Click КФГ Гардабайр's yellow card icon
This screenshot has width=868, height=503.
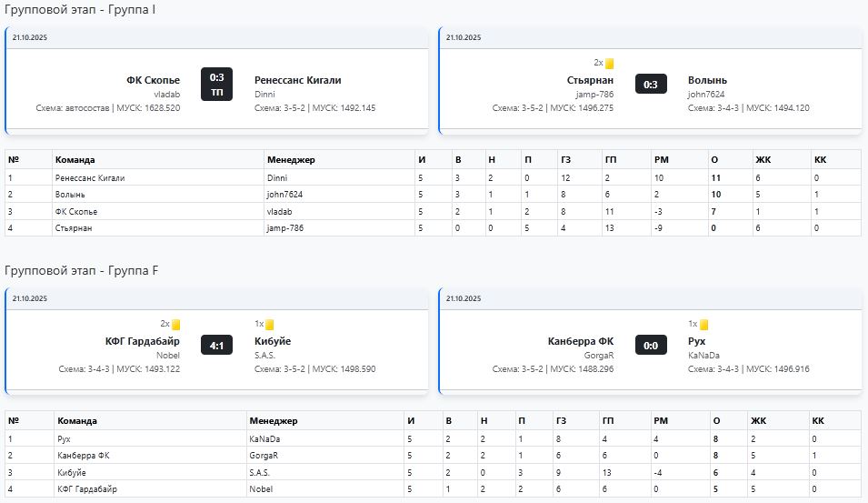click(176, 325)
